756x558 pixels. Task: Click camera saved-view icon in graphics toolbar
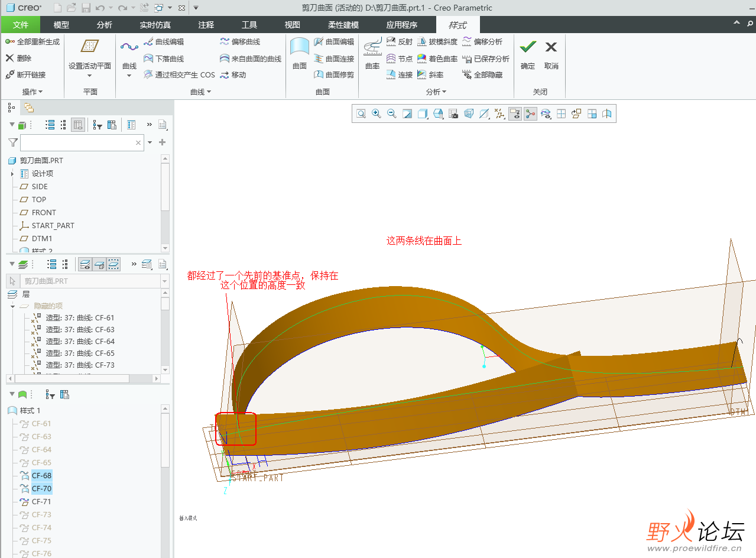453,114
